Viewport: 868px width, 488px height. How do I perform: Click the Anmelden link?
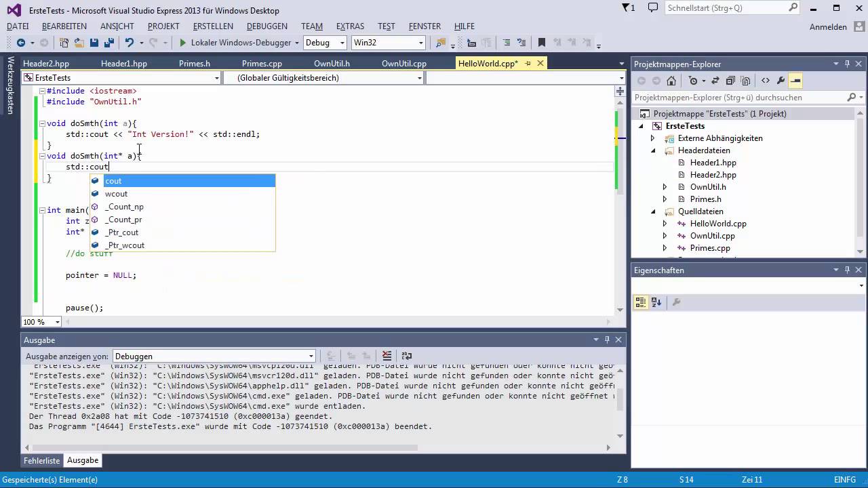[828, 27]
